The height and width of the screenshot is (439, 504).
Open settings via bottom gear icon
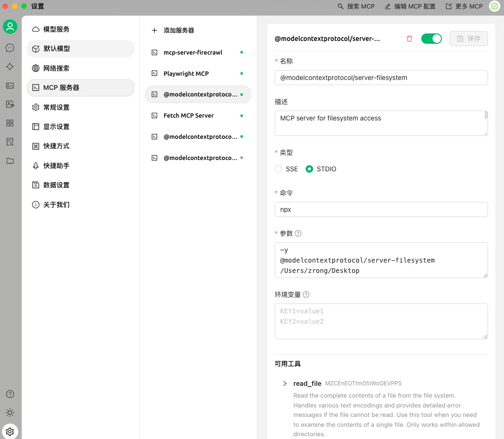(x=10, y=431)
